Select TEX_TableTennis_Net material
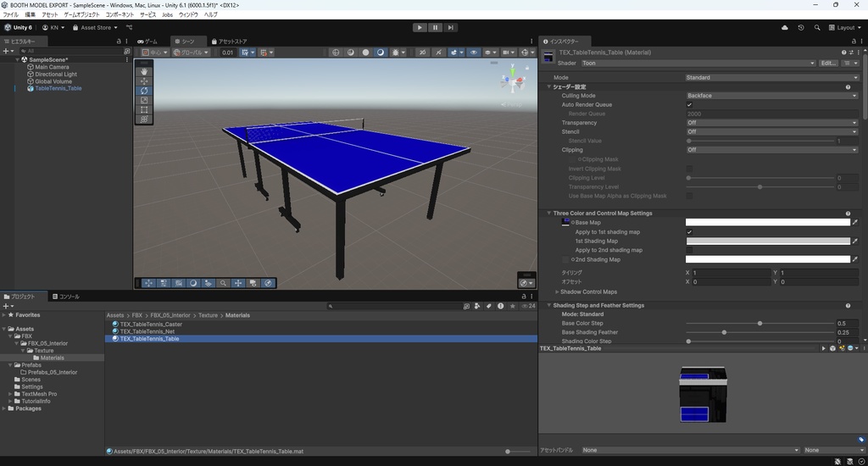 [147, 331]
